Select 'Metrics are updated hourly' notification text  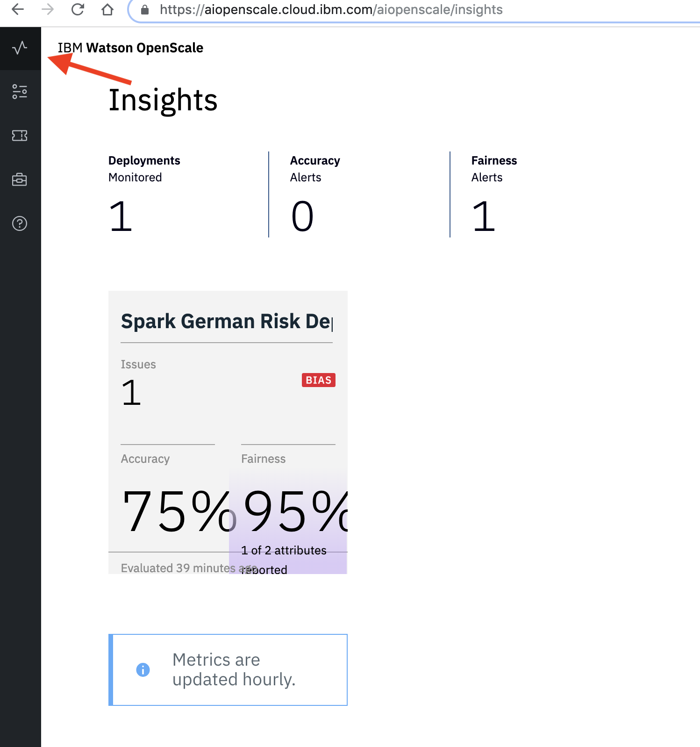coord(234,669)
